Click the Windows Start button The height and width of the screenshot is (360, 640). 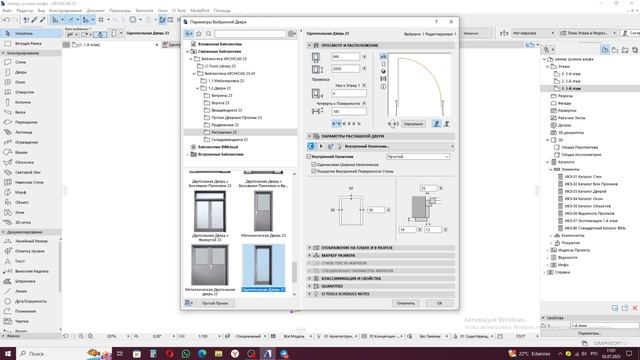point(8,353)
